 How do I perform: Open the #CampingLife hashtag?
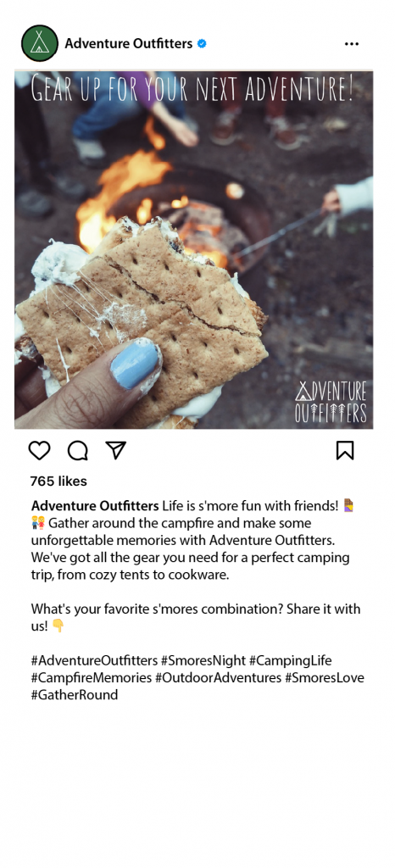coord(291,660)
